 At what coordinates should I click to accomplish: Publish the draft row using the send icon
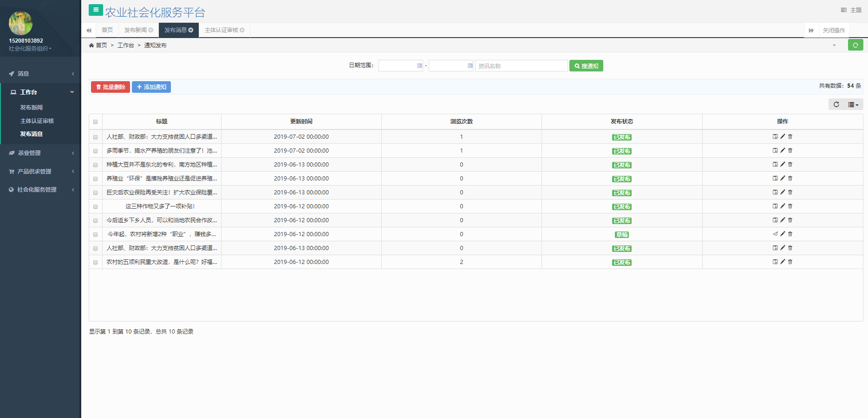point(775,234)
